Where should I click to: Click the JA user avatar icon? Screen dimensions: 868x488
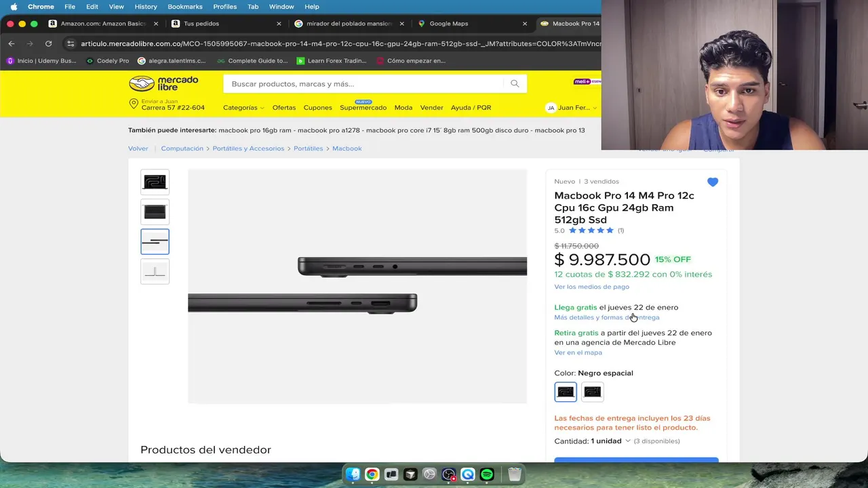(551, 108)
